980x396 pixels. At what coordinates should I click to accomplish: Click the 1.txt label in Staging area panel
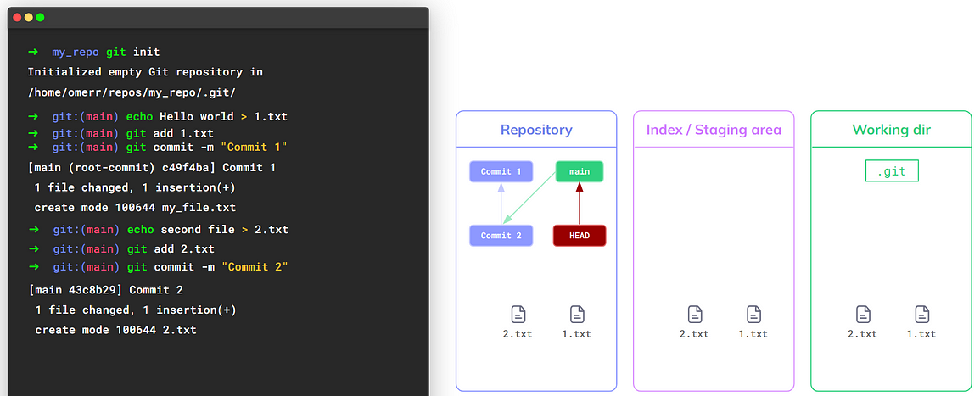(x=753, y=333)
